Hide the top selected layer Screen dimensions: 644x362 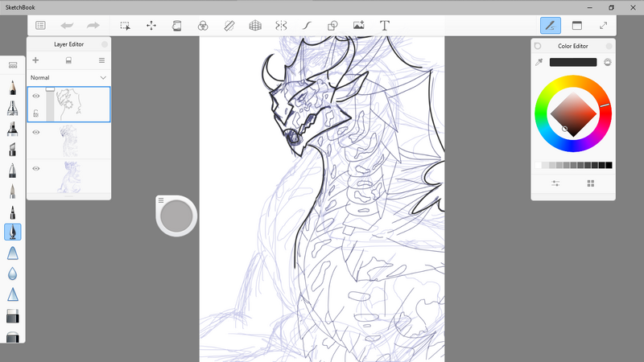[36, 96]
